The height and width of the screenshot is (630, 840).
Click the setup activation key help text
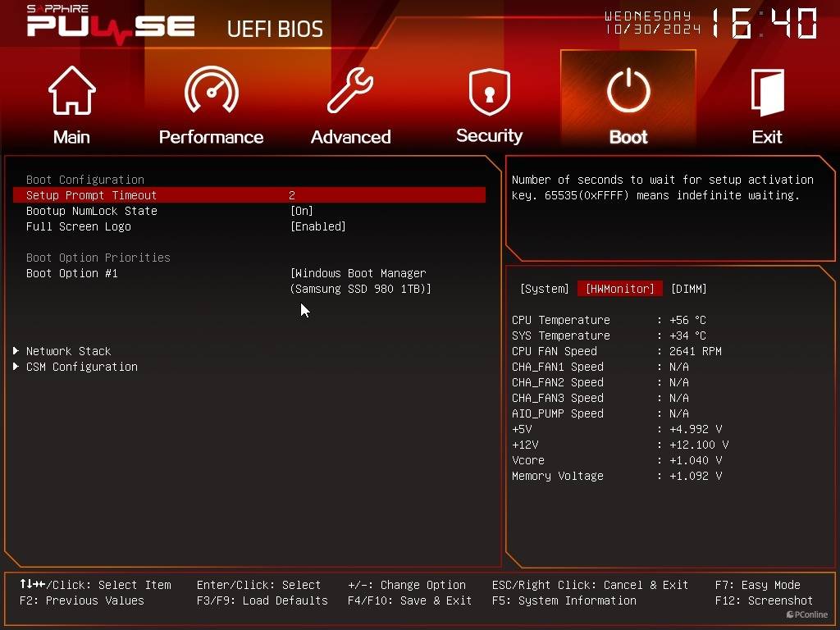click(663, 188)
